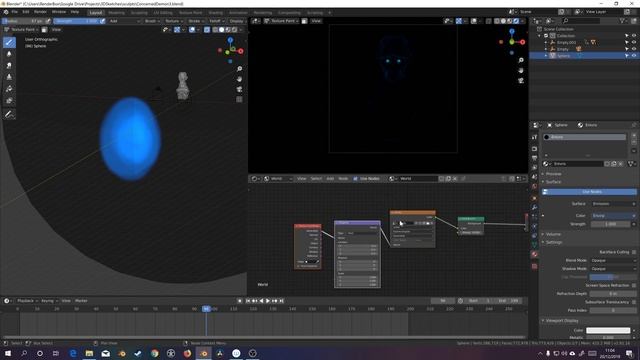Jump to timeline end button
This screenshot has width=640, height=360.
tap(281, 301)
